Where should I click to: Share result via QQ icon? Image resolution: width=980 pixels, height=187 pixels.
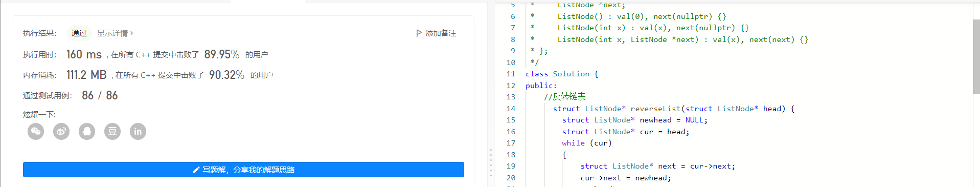tap(87, 132)
